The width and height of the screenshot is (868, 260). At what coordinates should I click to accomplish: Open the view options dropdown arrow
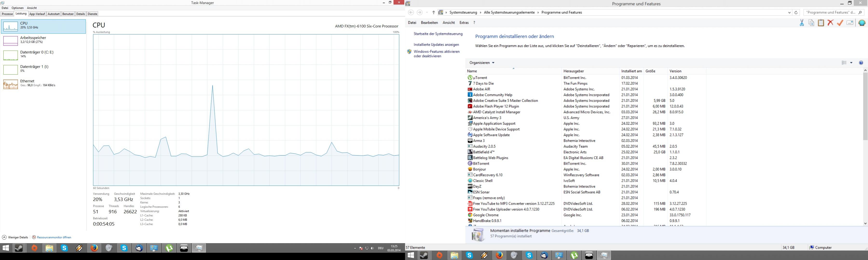click(851, 63)
